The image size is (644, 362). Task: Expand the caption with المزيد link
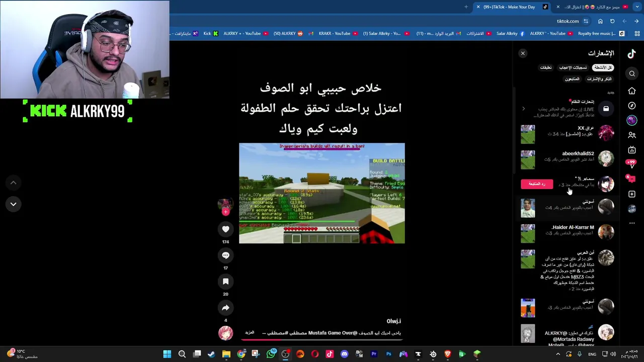(x=250, y=333)
